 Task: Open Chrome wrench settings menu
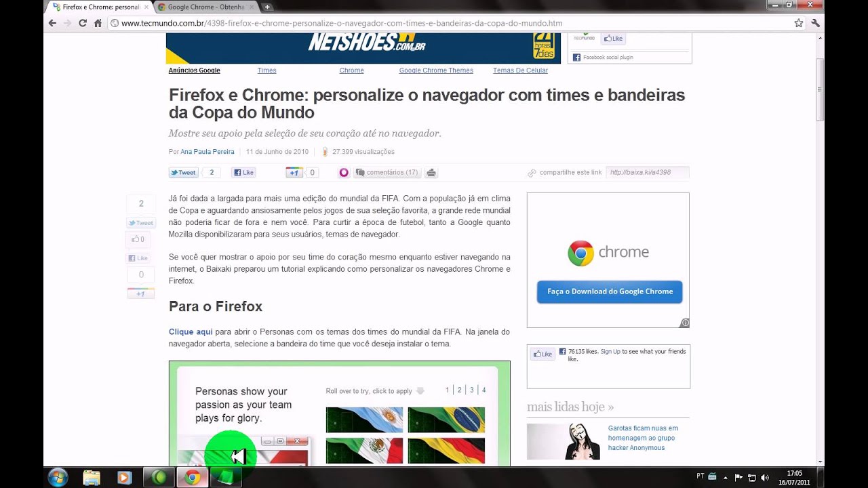click(815, 23)
